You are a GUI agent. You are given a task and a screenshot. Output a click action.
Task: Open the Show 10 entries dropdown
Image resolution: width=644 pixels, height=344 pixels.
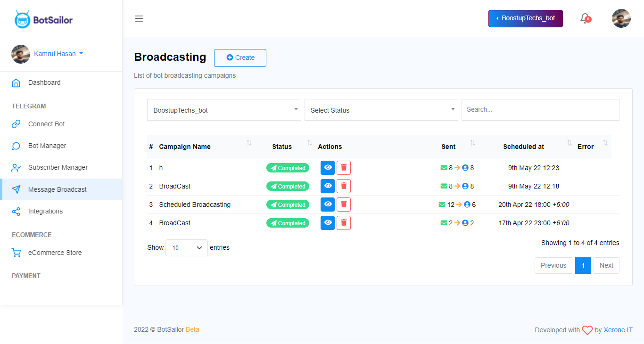pos(187,248)
